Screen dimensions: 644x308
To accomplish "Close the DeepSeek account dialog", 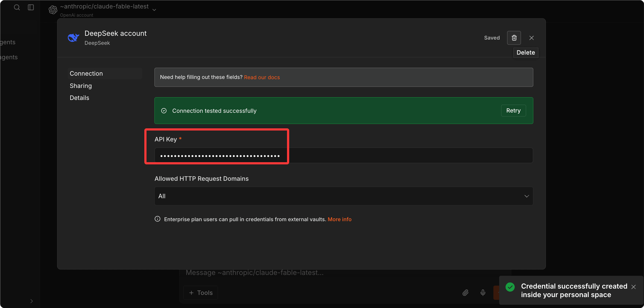I will point(531,38).
